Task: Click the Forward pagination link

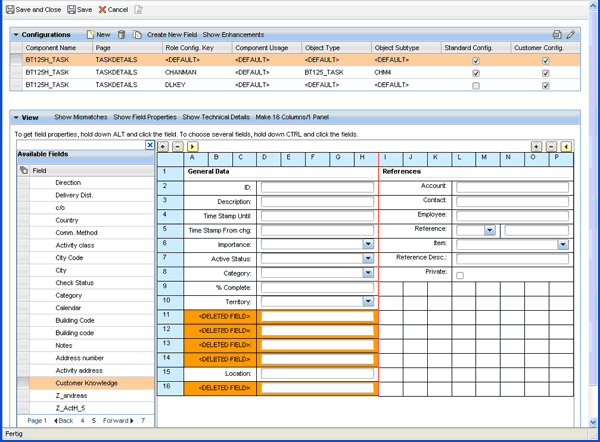Action: 115,421
